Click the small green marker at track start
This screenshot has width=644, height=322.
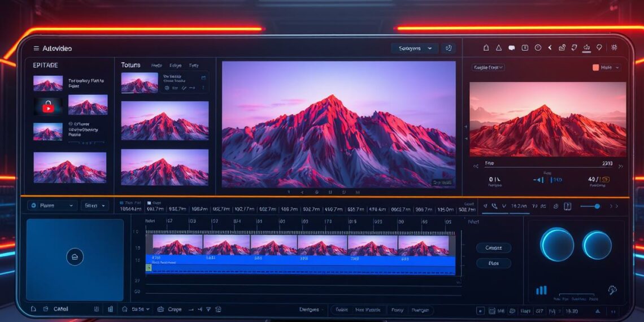[149, 267]
